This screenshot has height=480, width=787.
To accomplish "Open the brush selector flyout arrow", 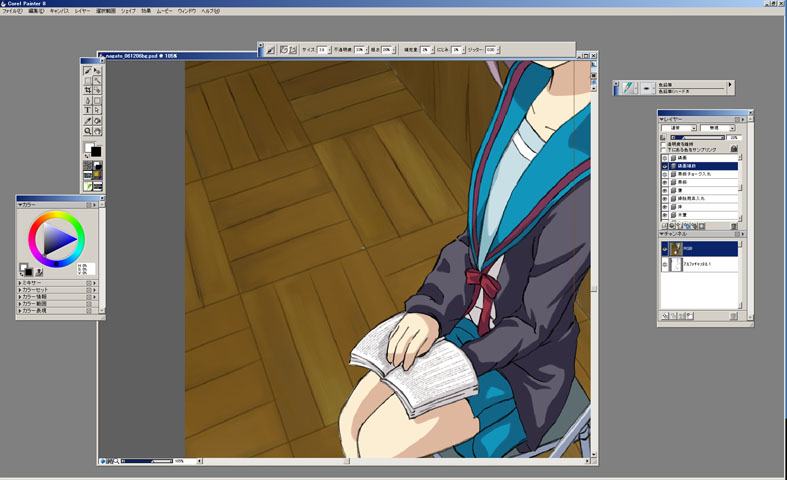I will point(730,87).
